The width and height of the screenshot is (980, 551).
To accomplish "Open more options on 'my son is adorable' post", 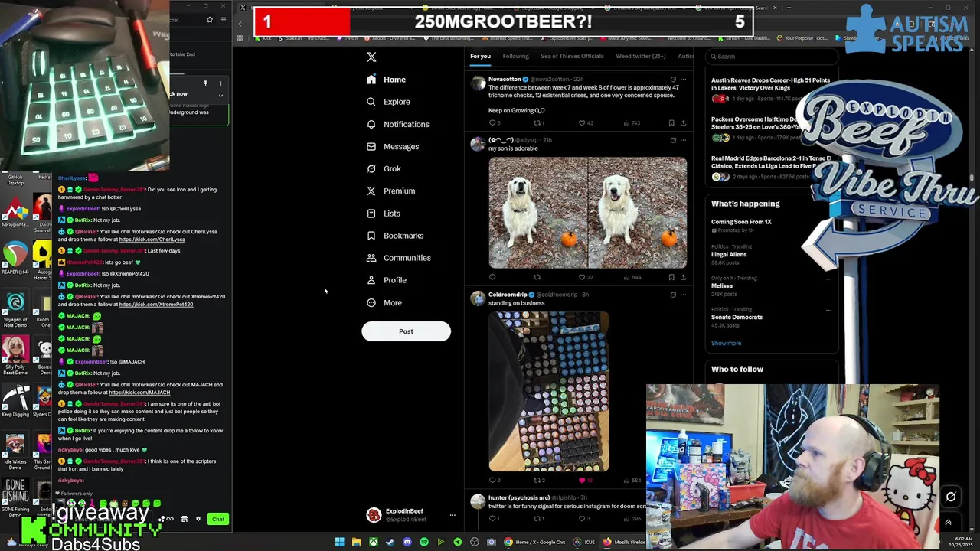I will [x=683, y=140].
